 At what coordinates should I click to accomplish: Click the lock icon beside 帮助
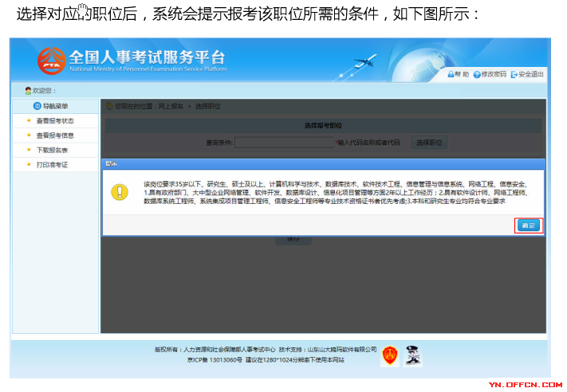click(x=451, y=74)
